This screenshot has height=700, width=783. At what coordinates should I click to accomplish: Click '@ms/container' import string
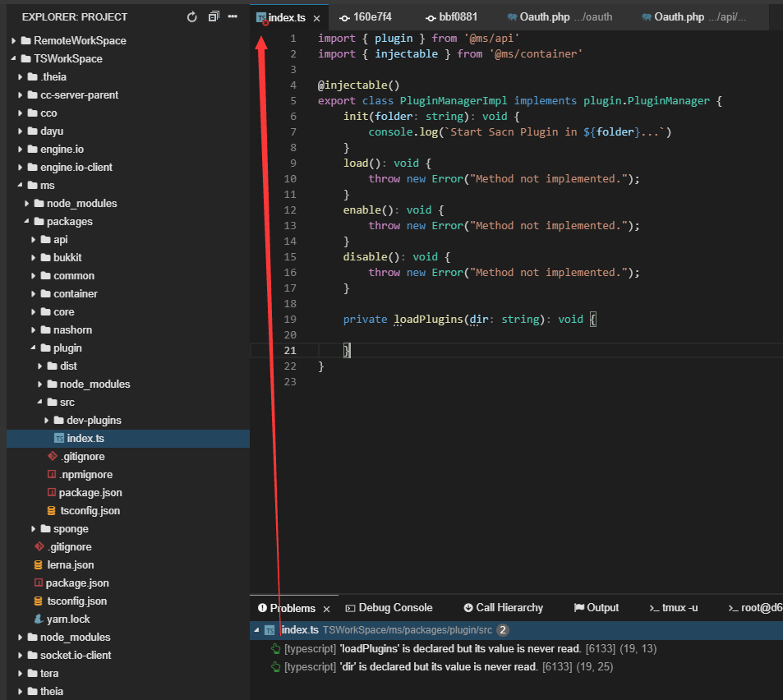point(536,53)
